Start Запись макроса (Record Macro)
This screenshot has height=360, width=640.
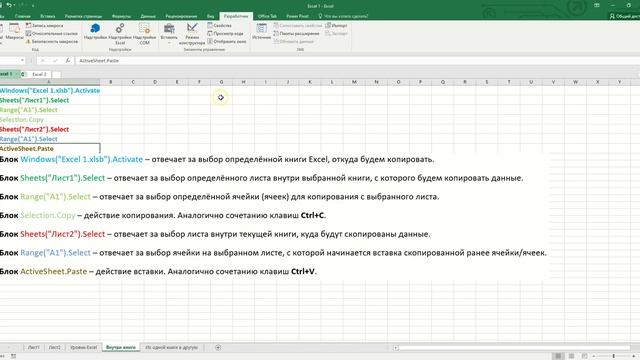pos(44,25)
